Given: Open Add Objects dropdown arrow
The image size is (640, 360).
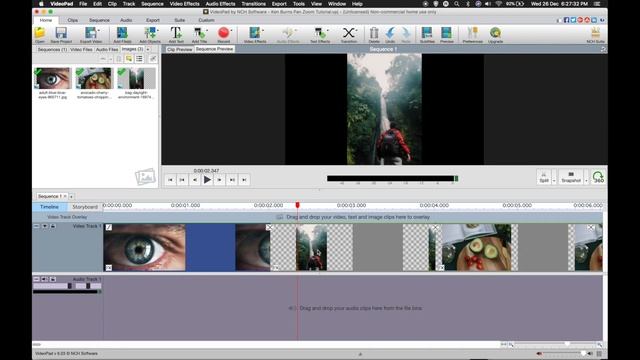Looking at the screenshot, I should [158, 31].
